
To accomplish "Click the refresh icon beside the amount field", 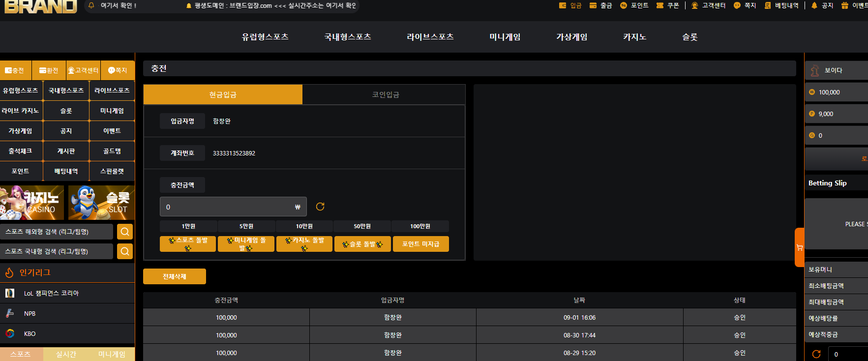I will tap(320, 207).
